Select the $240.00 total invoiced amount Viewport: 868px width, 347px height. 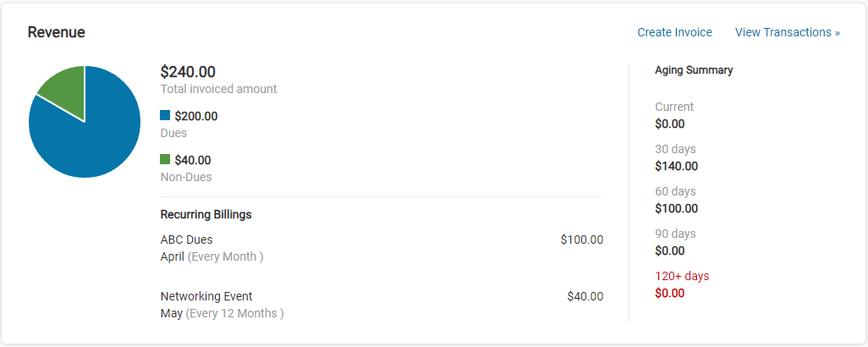(x=188, y=73)
